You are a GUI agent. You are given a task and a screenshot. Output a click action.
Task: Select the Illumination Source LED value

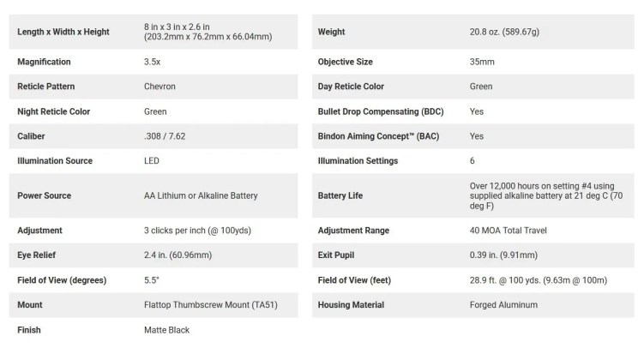[152, 161]
